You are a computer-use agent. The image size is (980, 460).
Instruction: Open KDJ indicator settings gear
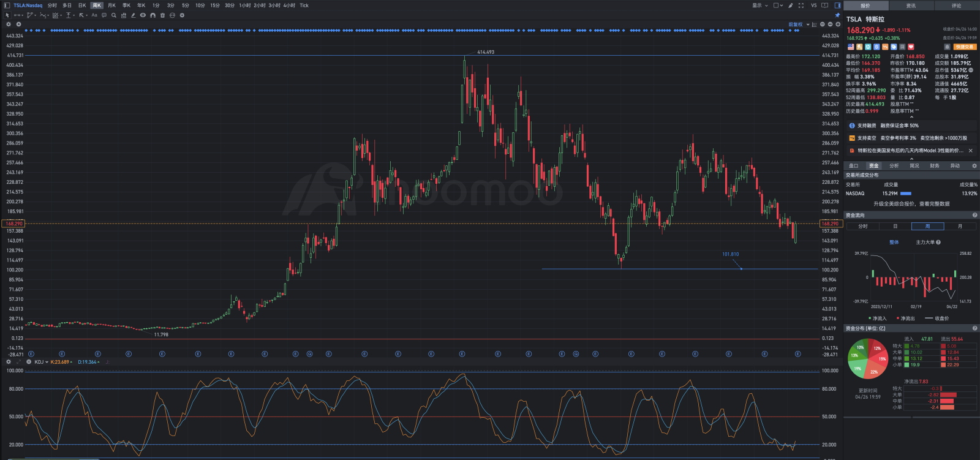tap(9, 362)
